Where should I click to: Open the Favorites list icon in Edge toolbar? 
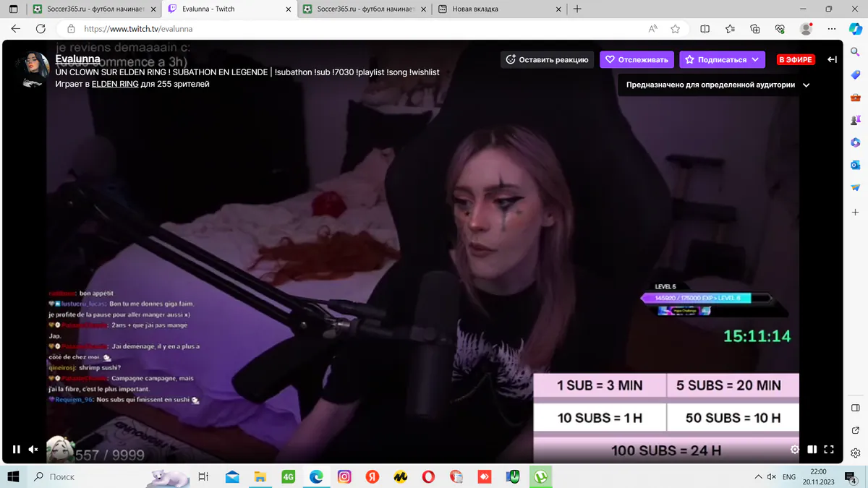point(730,29)
